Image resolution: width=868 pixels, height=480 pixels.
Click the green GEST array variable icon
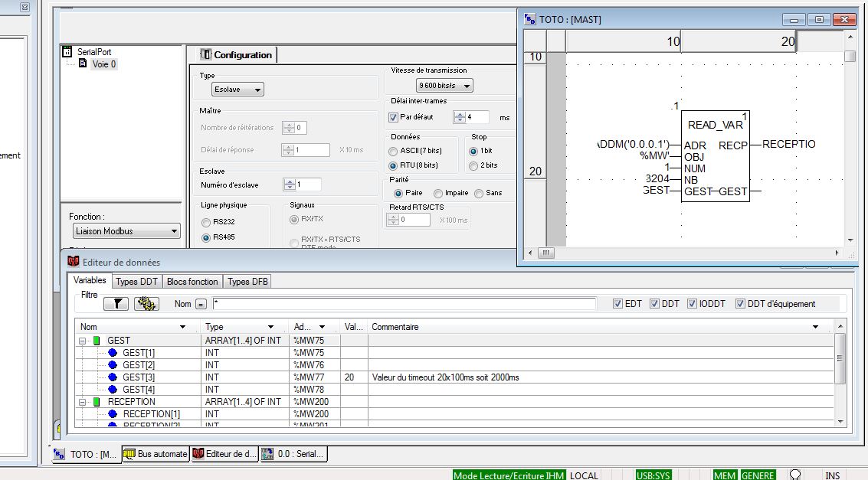pos(97,341)
